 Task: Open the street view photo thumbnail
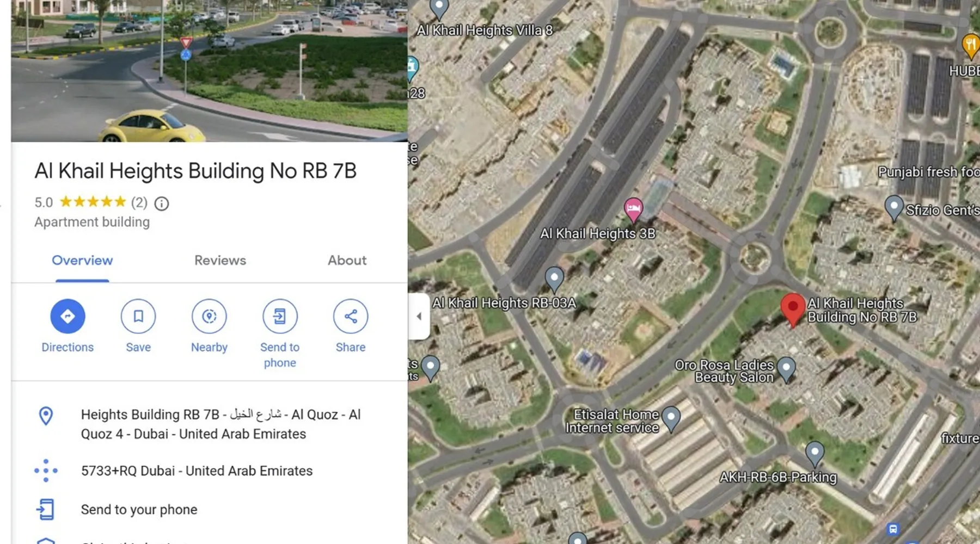tap(210, 71)
